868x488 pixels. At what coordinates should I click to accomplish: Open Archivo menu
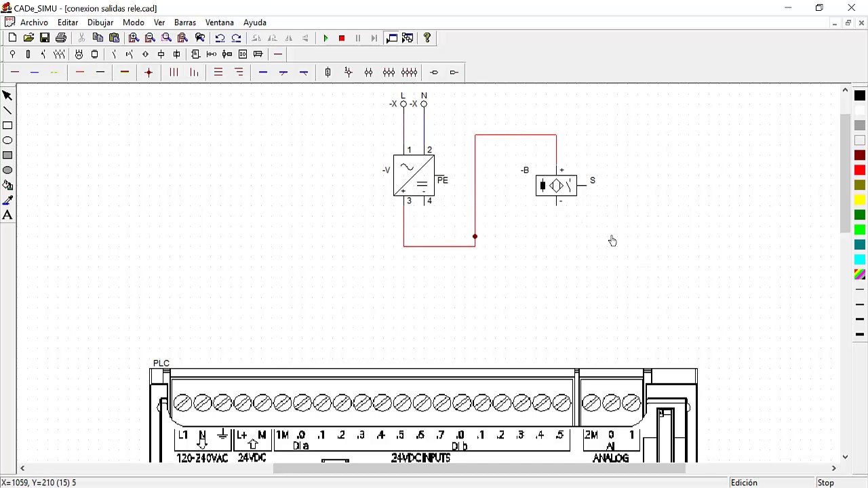[x=34, y=22]
